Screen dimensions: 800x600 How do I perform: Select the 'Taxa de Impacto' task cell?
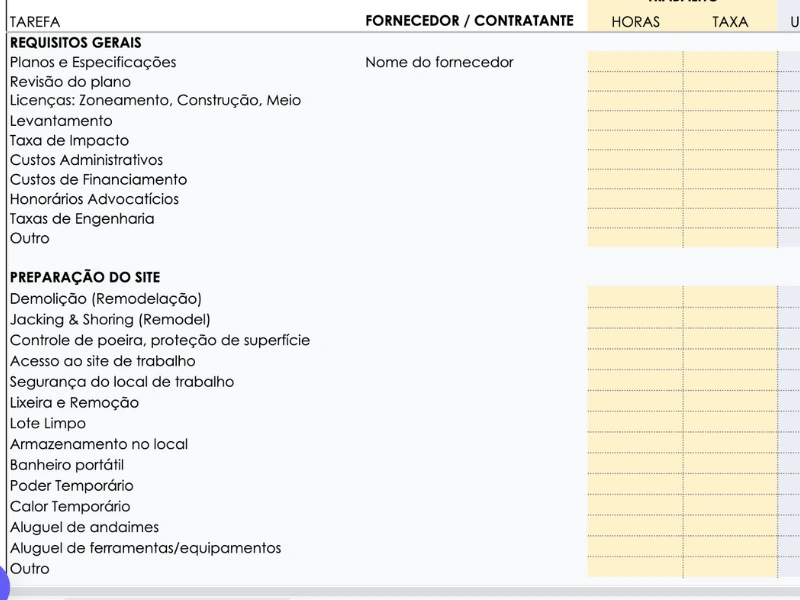click(x=69, y=140)
